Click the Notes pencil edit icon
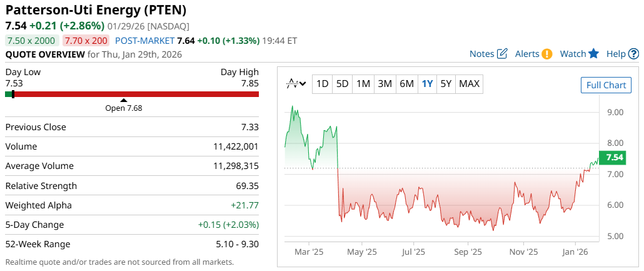644x271 pixels. [502, 54]
